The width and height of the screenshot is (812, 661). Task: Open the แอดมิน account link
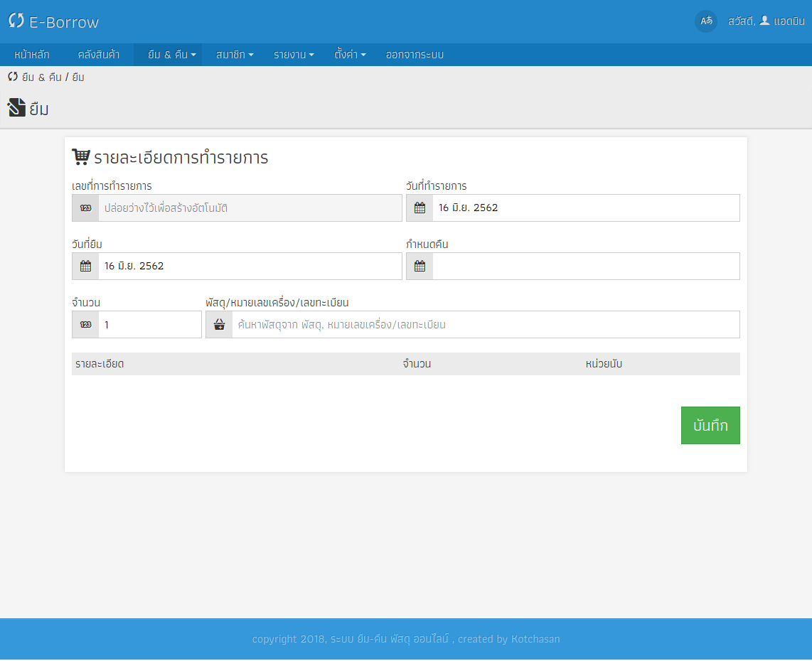(789, 21)
